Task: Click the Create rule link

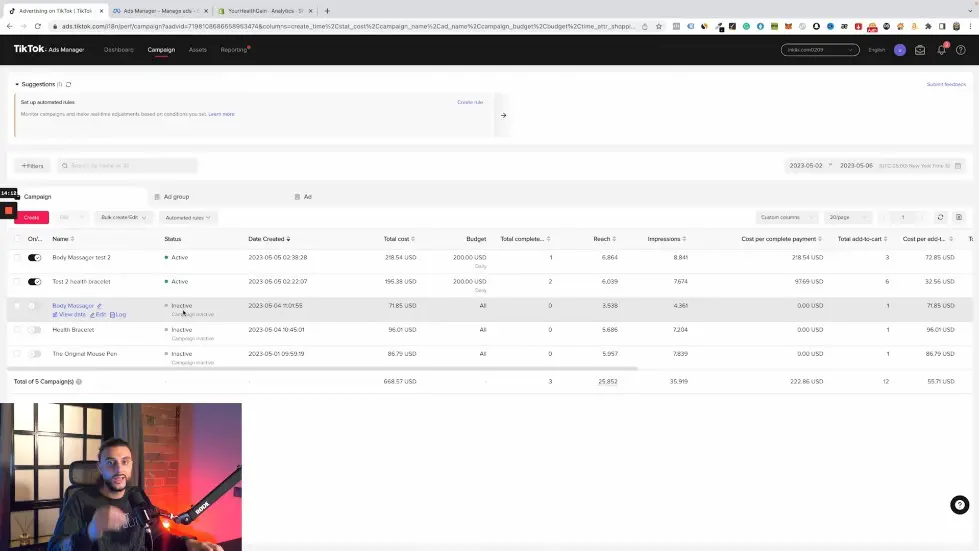Action: pos(470,102)
